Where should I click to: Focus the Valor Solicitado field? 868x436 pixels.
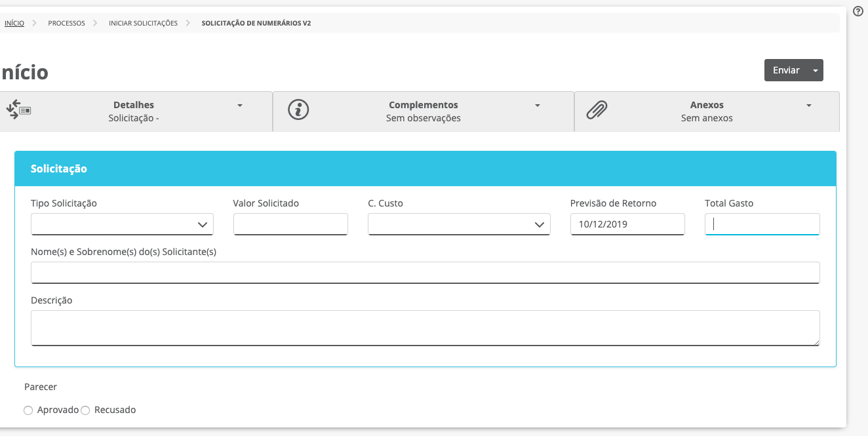point(290,224)
